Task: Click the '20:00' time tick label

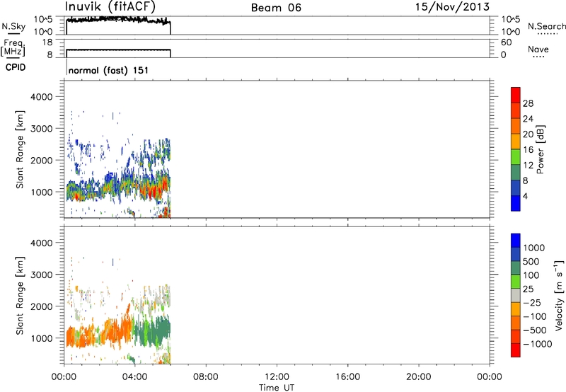Action: pos(418,377)
